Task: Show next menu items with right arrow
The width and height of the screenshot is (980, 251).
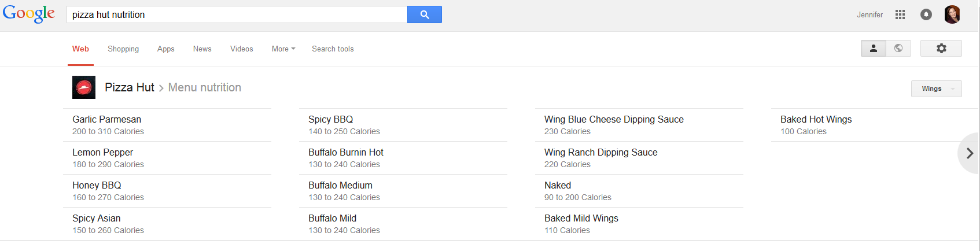Action: coord(970,153)
